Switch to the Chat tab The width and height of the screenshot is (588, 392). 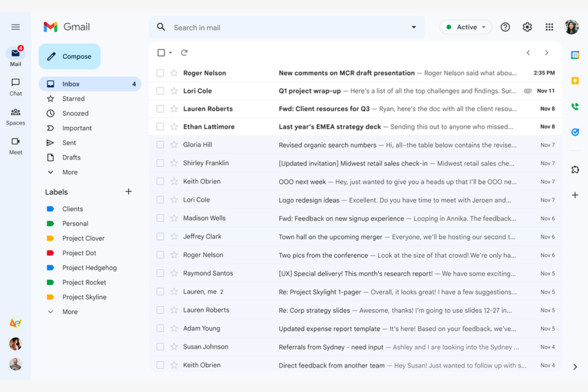coord(15,87)
